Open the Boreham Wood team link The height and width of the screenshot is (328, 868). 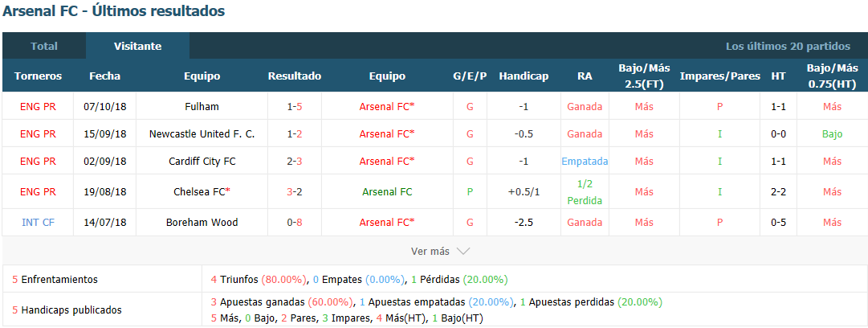202,222
